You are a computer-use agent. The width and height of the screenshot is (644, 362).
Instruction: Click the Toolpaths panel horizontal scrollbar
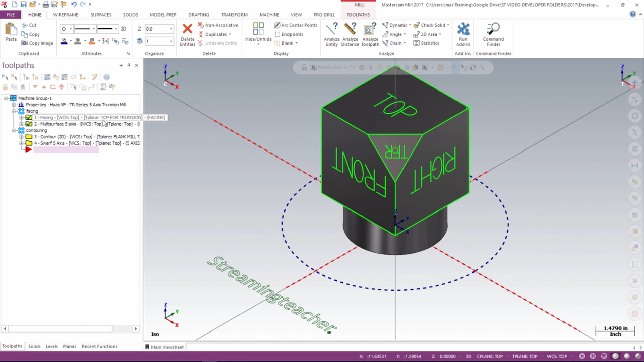tap(70, 329)
